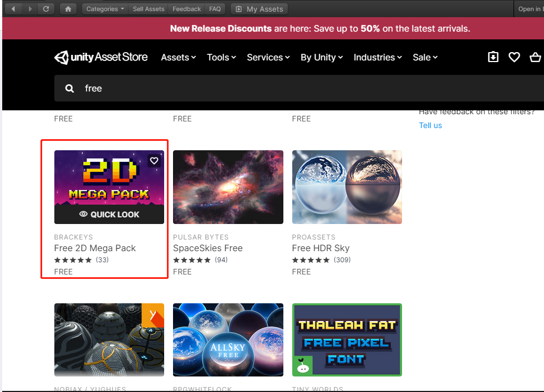Click the PROASSETS publisher name
This screenshot has width=544, height=392.
point(314,237)
